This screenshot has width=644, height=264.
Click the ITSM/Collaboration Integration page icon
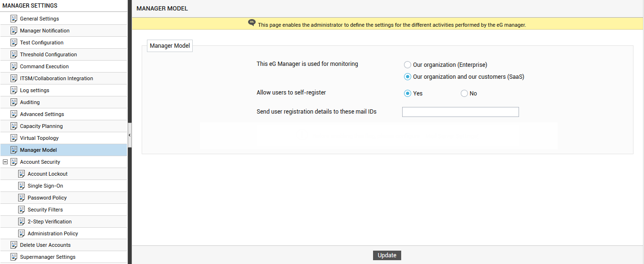[14, 78]
